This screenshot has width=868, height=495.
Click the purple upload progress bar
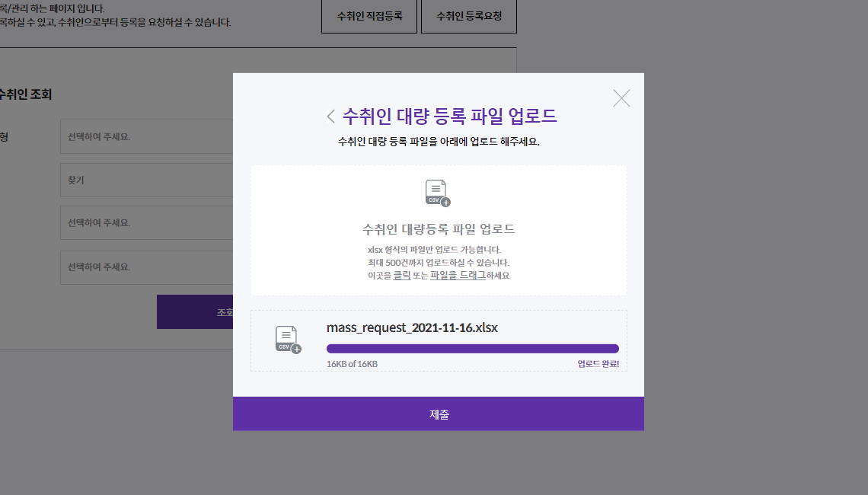[473, 348]
